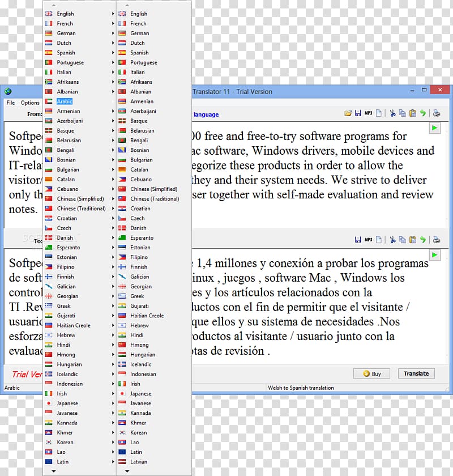Screen dimensions: 453x476
Task: Copy source text using copy icon
Action: [403, 113]
